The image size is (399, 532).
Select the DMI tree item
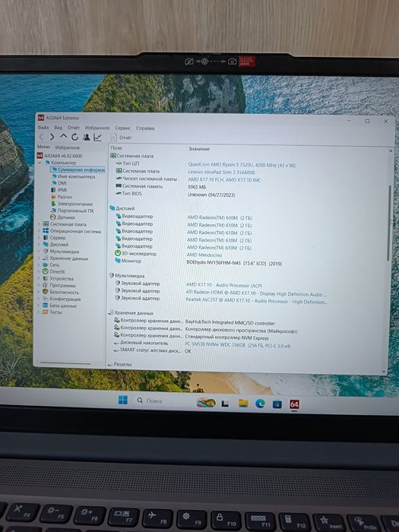pyautogui.click(x=60, y=183)
